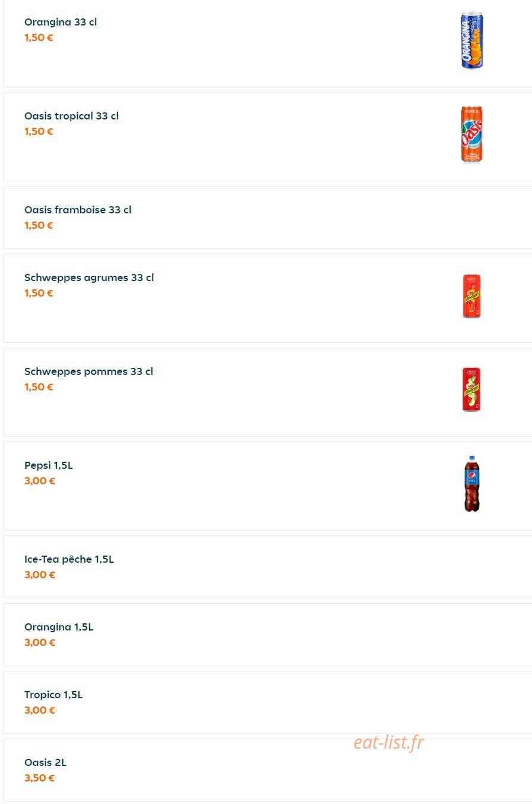Choose Oasis framboise 33 cl

78,210
